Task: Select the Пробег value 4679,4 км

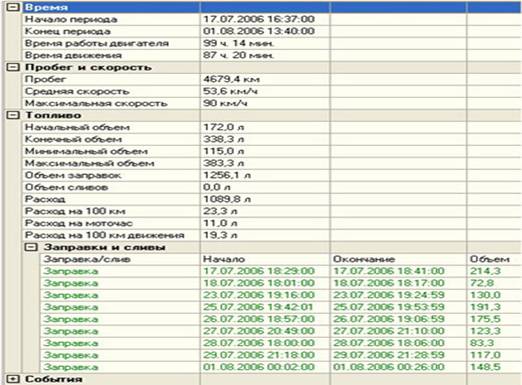Action: point(231,79)
